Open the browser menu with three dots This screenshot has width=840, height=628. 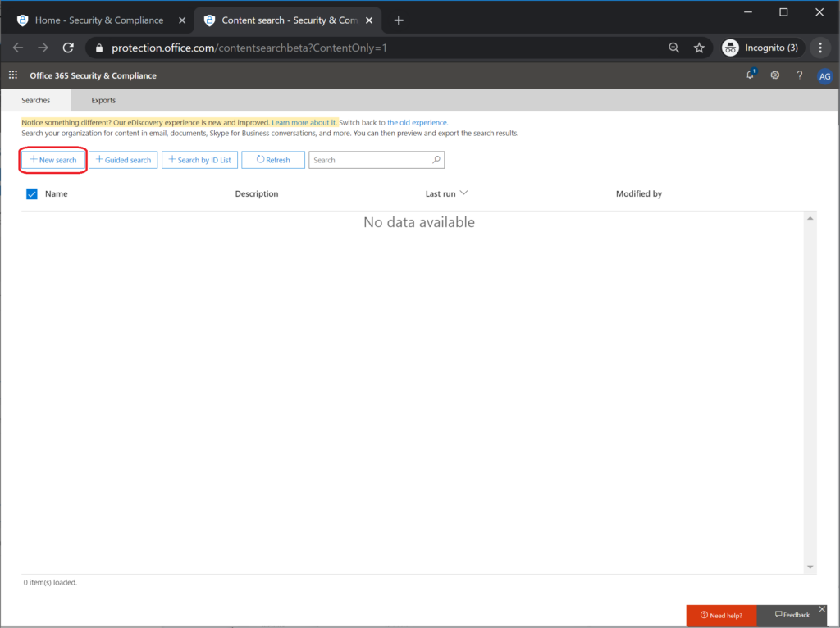point(820,48)
